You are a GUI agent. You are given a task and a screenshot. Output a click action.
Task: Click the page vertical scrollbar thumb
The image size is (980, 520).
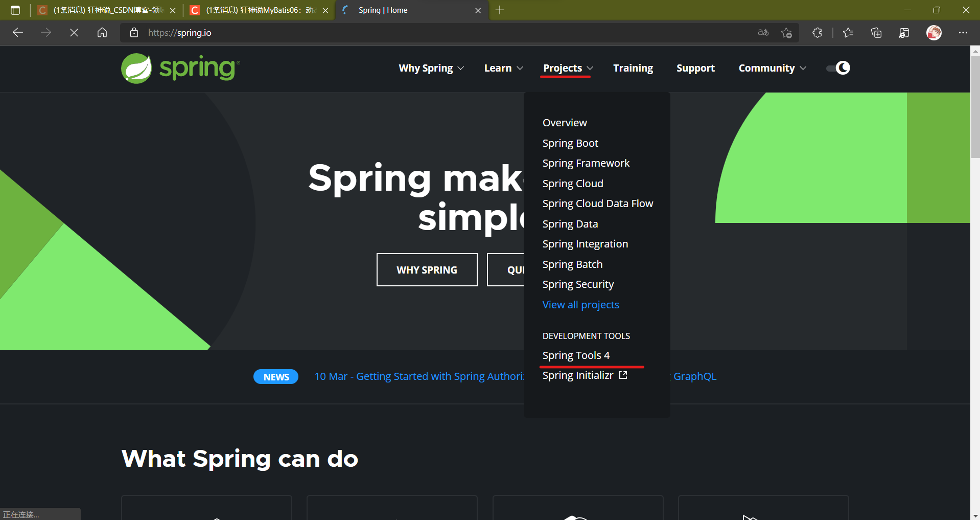coord(975,107)
